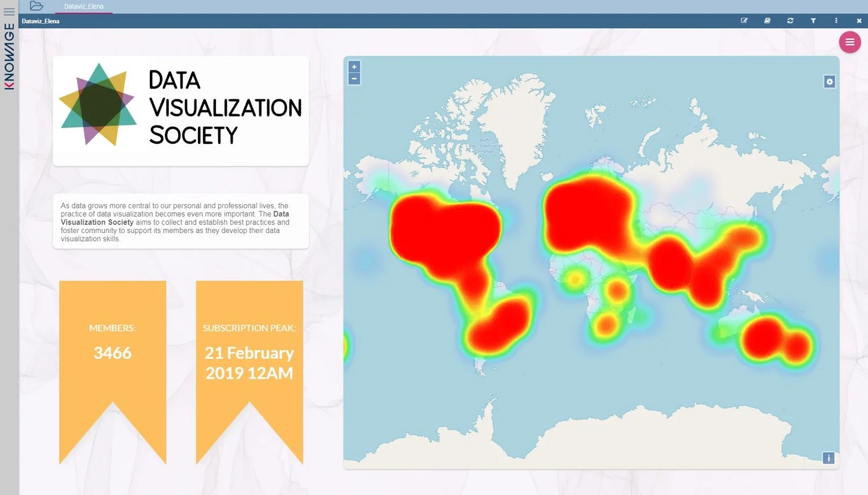The image size is (868, 495).
Task: Expand map options via the gear control
Action: coord(829,82)
